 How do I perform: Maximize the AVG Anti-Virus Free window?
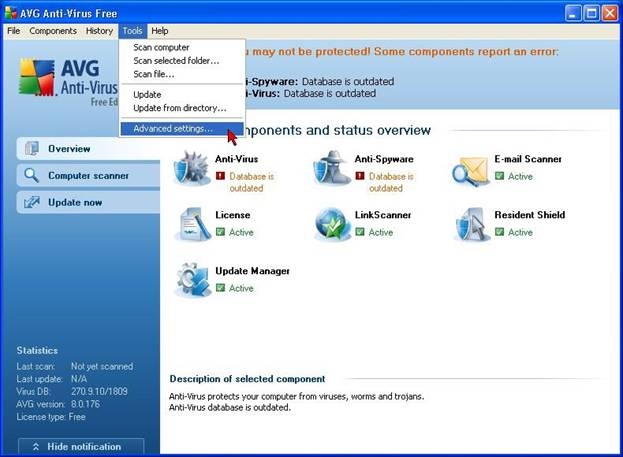(591, 14)
